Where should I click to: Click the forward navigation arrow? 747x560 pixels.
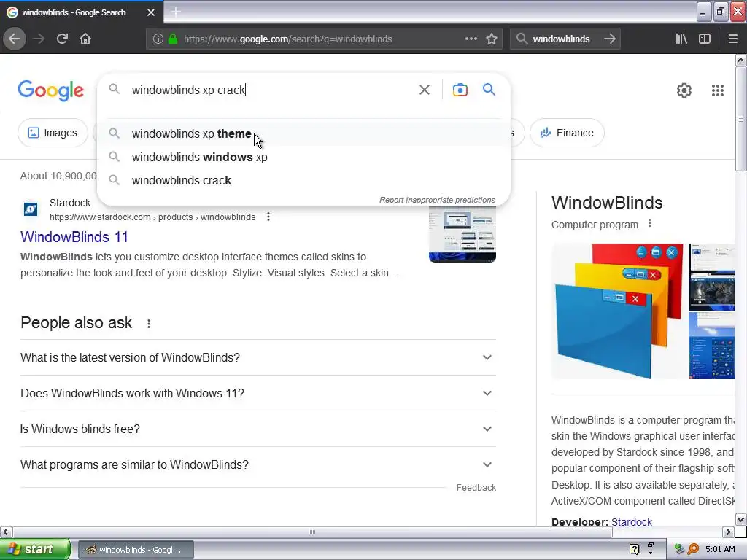39,39
